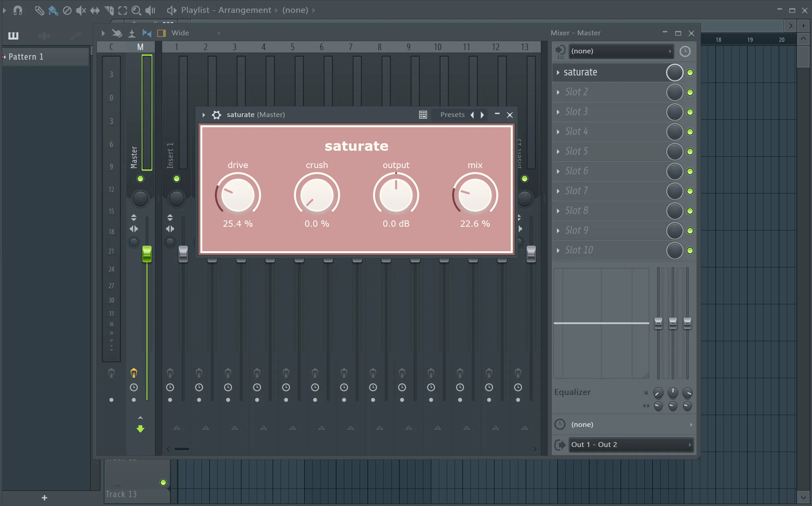Click the mixer extra-large meter icon
Image resolution: width=812 pixels, height=506 pixels.
132,33
